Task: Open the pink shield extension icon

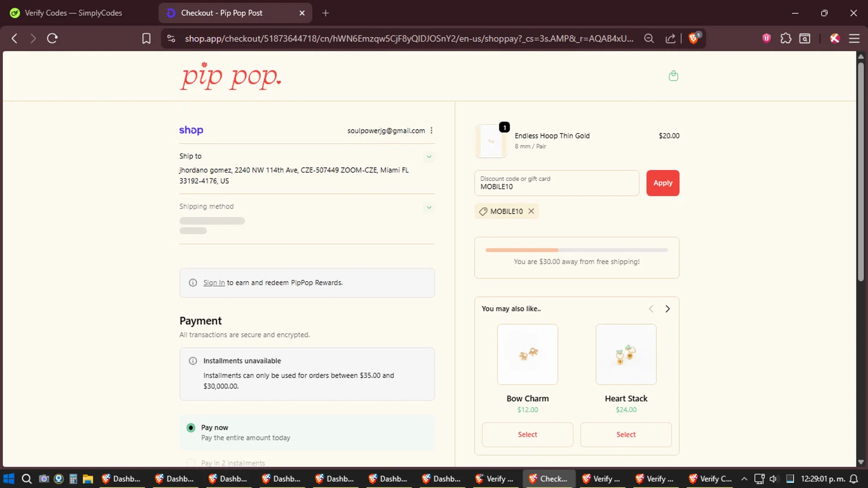Action: [x=767, y=38]
